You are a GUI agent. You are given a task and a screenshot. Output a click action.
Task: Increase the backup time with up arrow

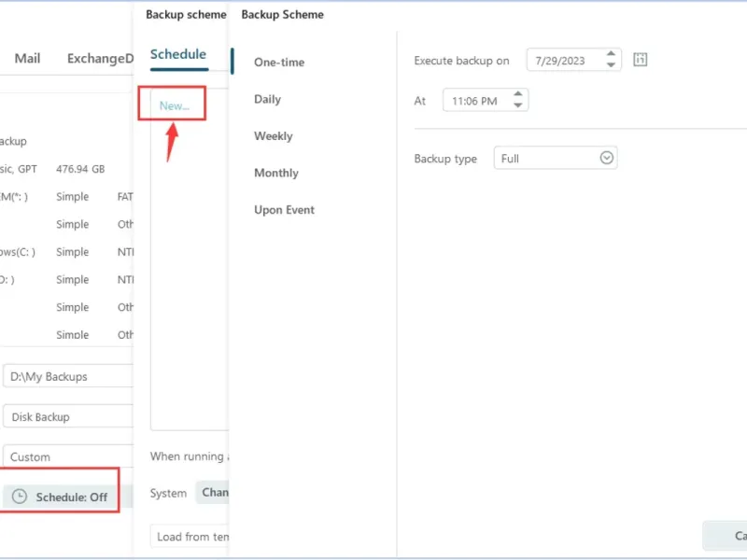click(x=518, y=95)
